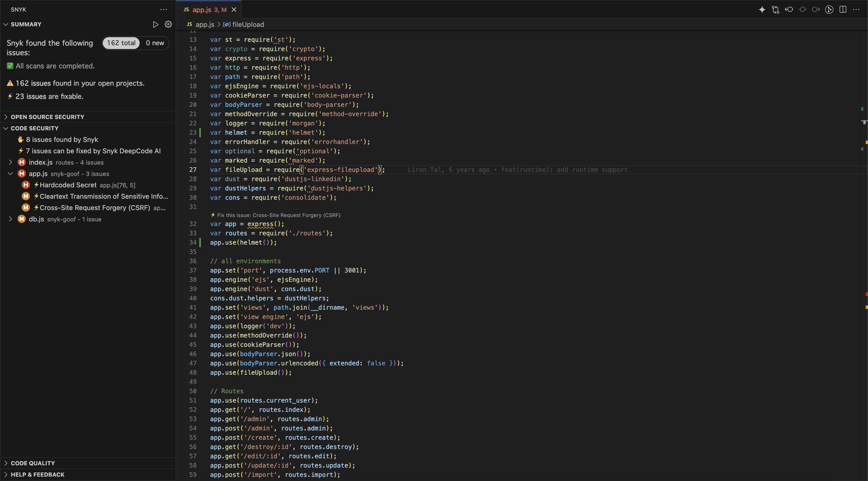Click the previous revision arrow-circle icon
Screen dimensions: 868x481
tap(789, 10)
